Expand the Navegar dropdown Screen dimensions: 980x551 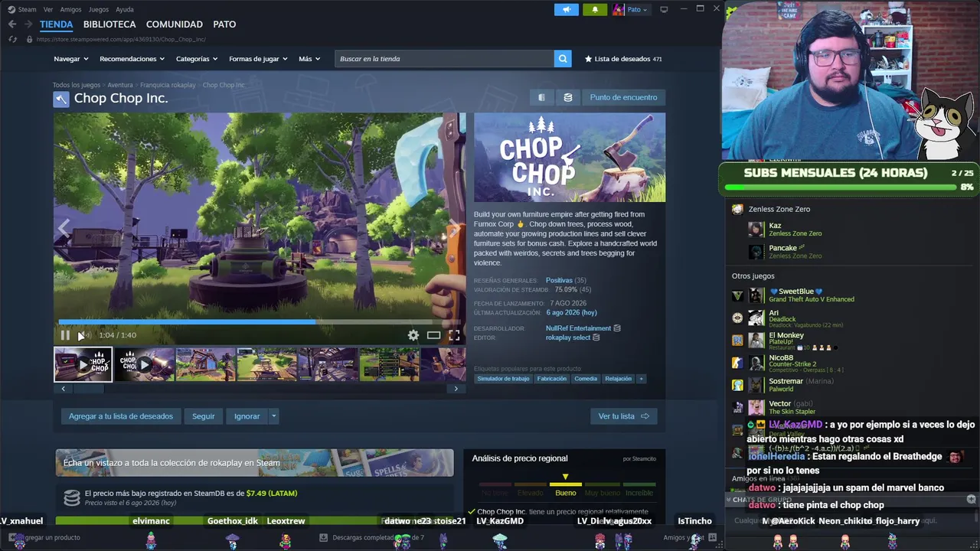(x=73, y=59)
